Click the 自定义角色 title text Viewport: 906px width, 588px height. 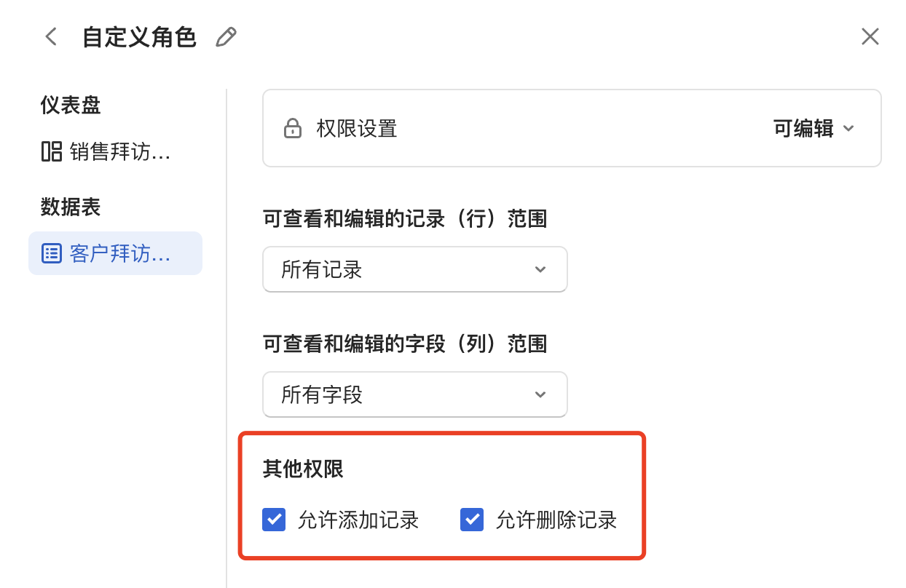(139, 37)
